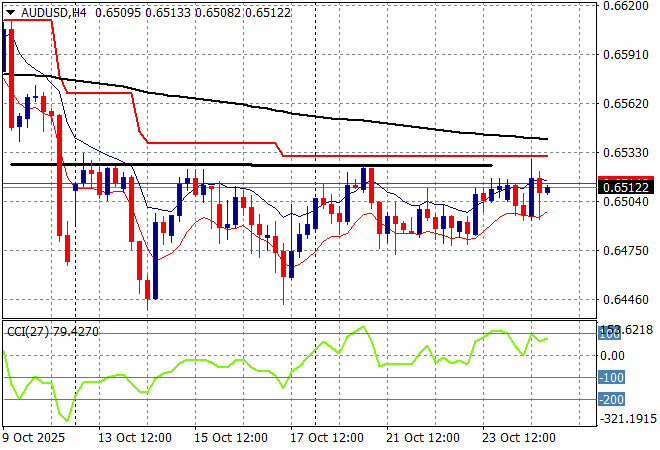Select the thick black horizontal resistance line
660x450 pixels.
(x=251, y=165)
